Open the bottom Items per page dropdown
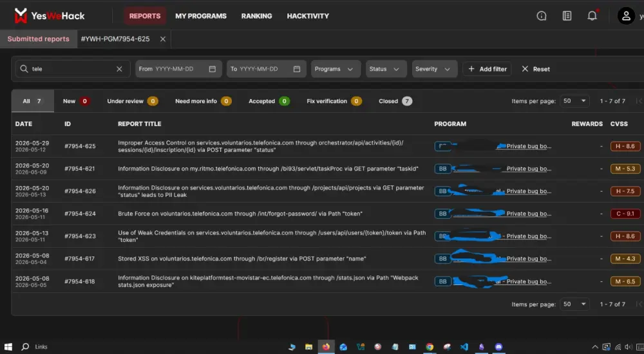The width and height of the screenshot is (644, 354). [574, 304]
